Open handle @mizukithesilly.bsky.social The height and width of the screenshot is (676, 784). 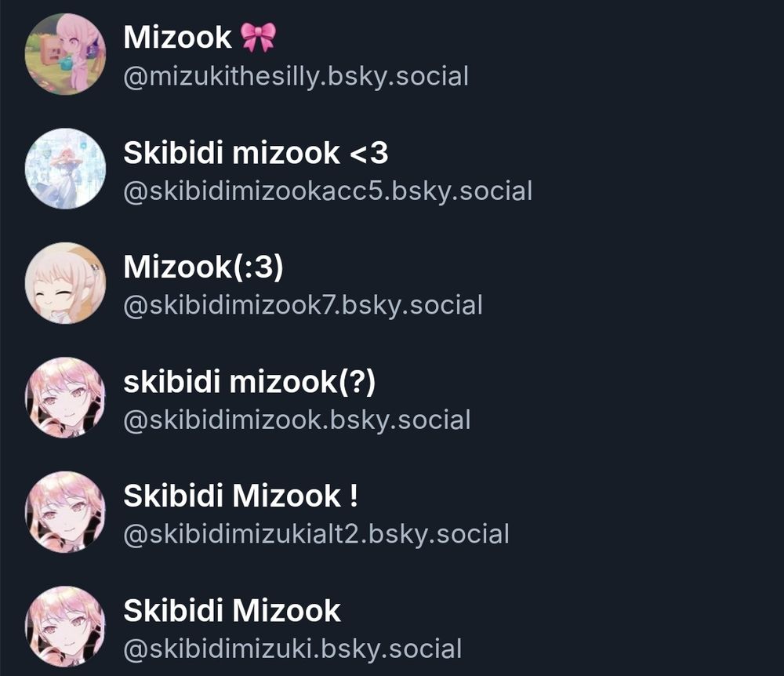296,77
